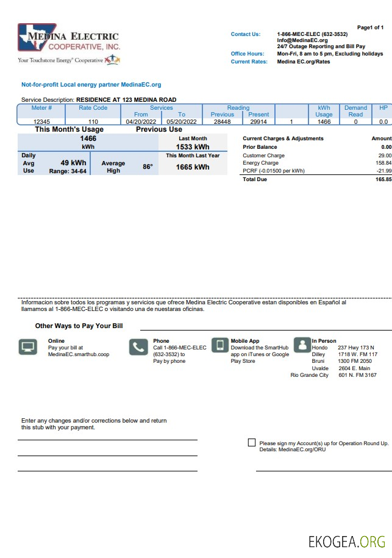
Task: Click the Hondo office address 237 Hwy 173 N
Action: (x=356, y=348)
